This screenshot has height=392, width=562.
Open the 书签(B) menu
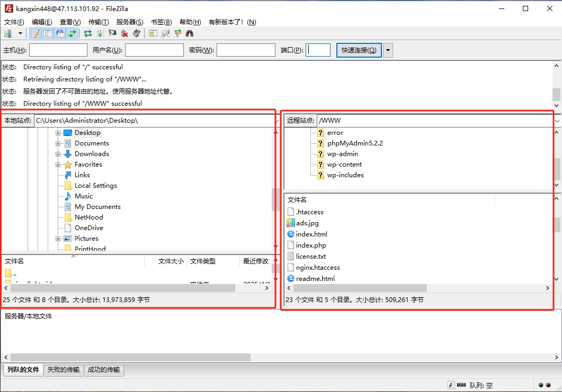click(x=161, y=22)
